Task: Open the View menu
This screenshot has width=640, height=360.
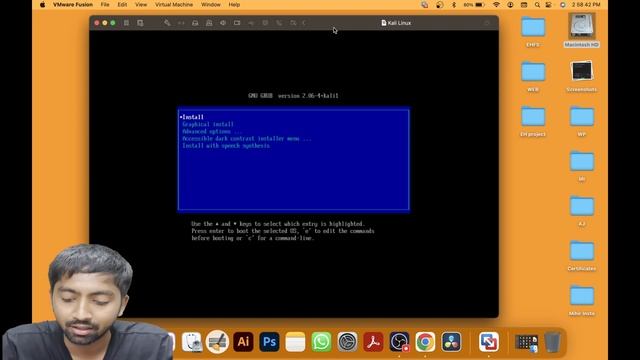Action: (141, 5)
